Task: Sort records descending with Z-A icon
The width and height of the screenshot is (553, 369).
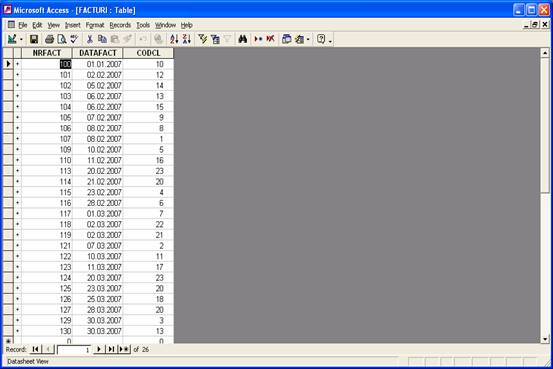Action: tap(187, 39)
